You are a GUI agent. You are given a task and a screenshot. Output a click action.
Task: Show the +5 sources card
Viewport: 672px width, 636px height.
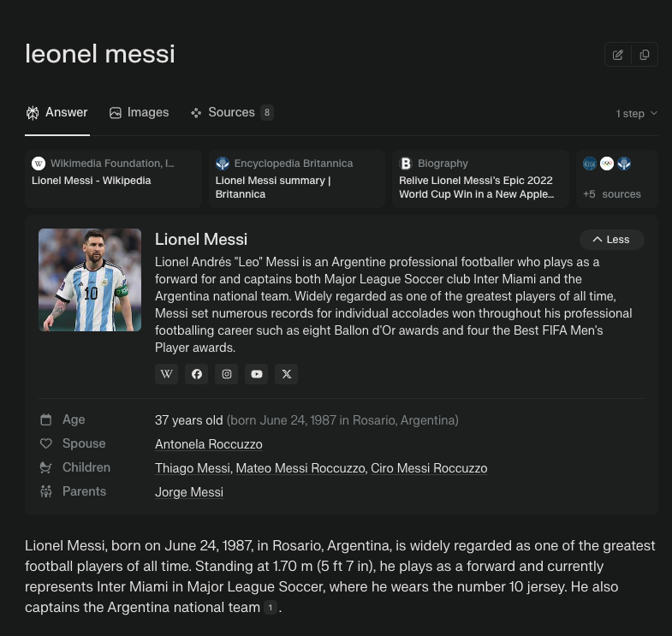tap(616, 179)
